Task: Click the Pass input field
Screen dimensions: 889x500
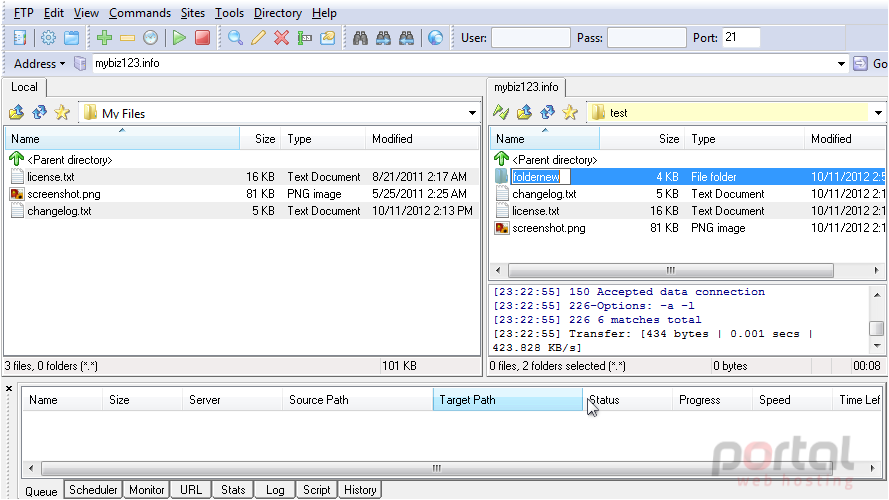Action: pyautogui.click(x=646, y=38)
